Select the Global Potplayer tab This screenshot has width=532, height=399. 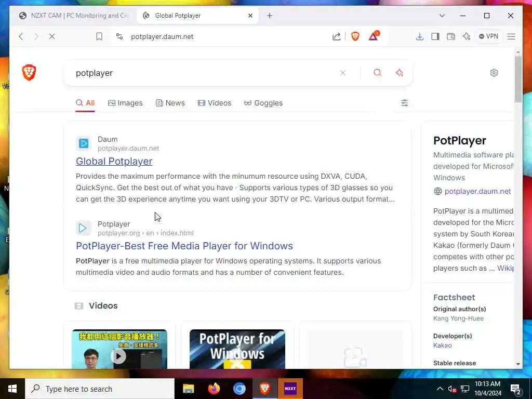[x=197, y=16]
